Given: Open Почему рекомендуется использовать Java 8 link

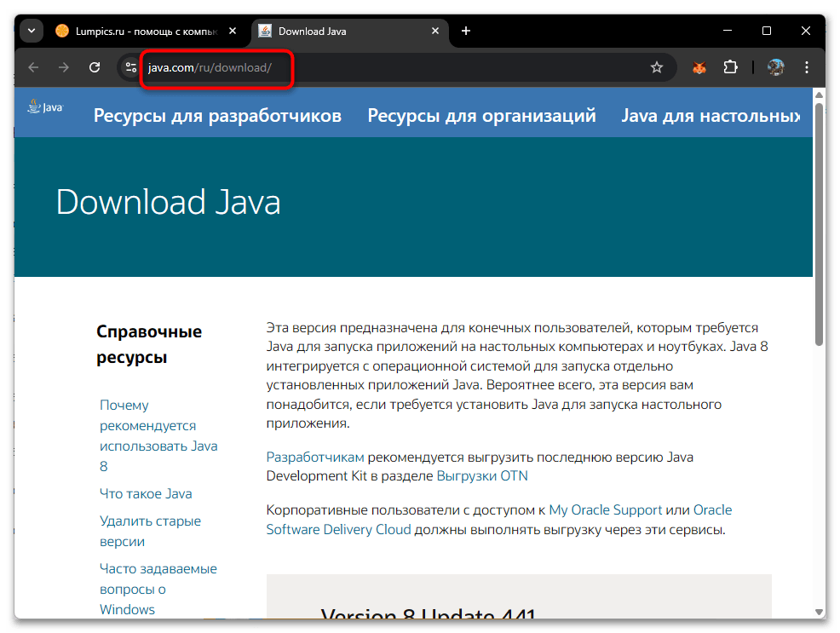Looking at the screenshot, I should click(x=158, y=435).
